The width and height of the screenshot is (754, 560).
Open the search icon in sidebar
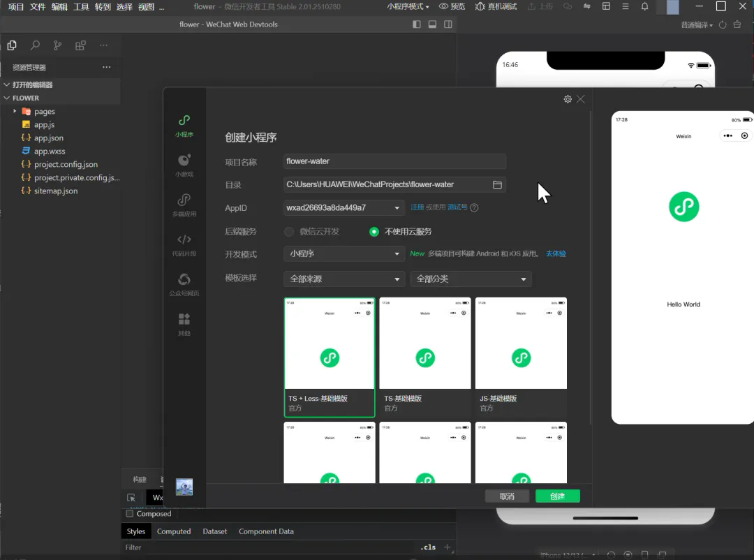pos(35,45)
